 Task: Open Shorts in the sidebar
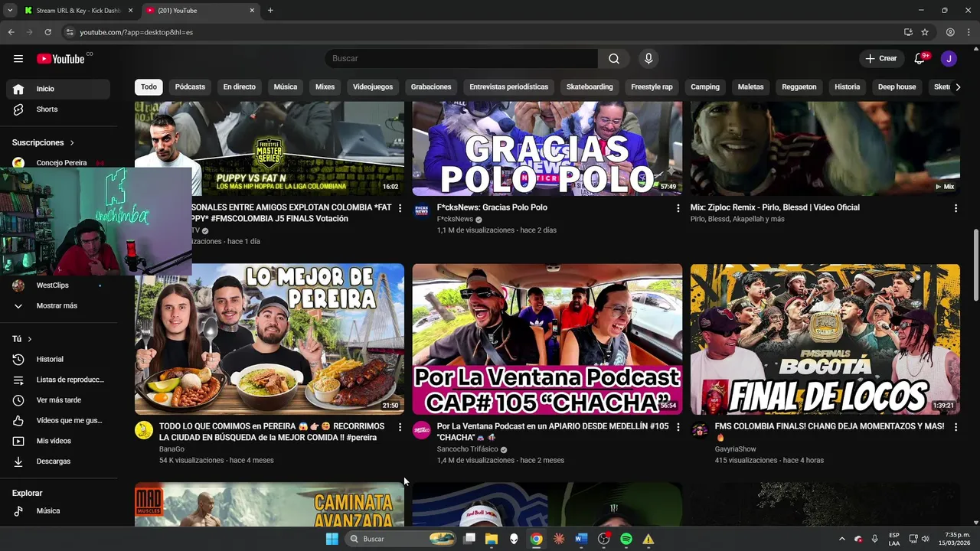(x=58, y=109)
